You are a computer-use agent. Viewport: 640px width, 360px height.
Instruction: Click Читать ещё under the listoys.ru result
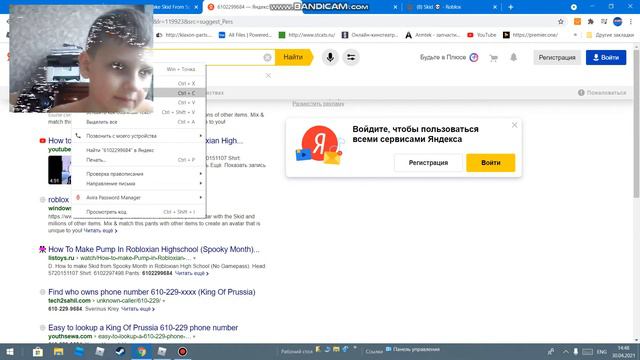(x=191, y=273)
